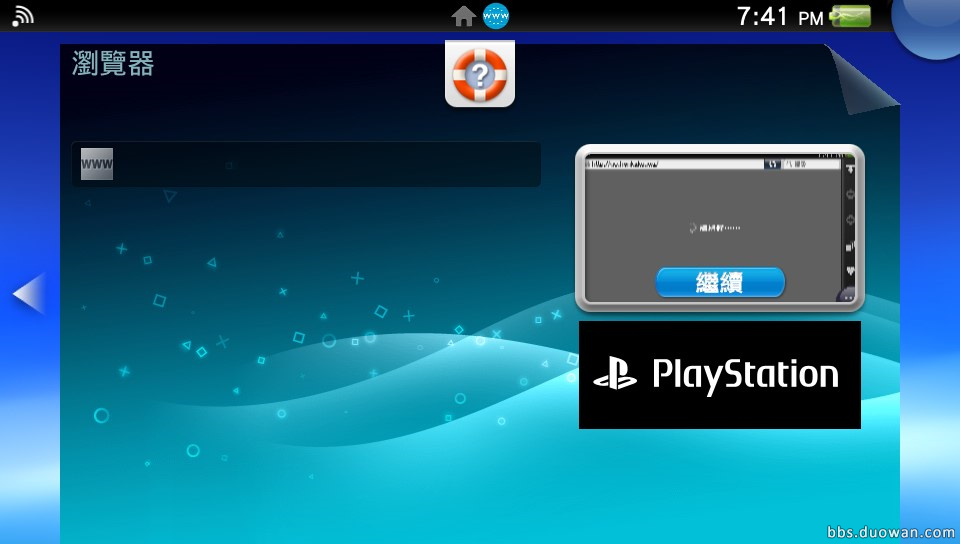Open the browser help lifebuoy icon
Image resolution: width=960 pixels, height=544 pixels.
[x=479, y=75]
